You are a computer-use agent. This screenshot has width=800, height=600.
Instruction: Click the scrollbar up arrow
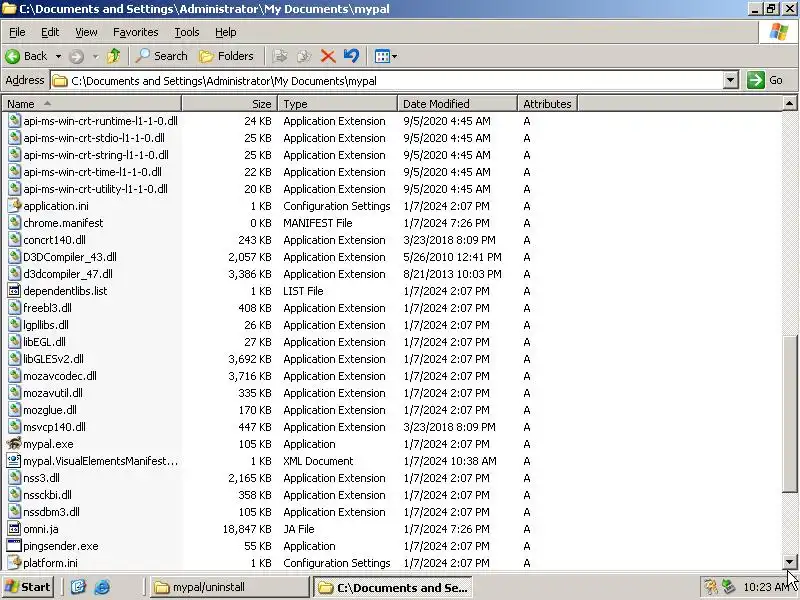pyautogui.click(x=789, y=104)
